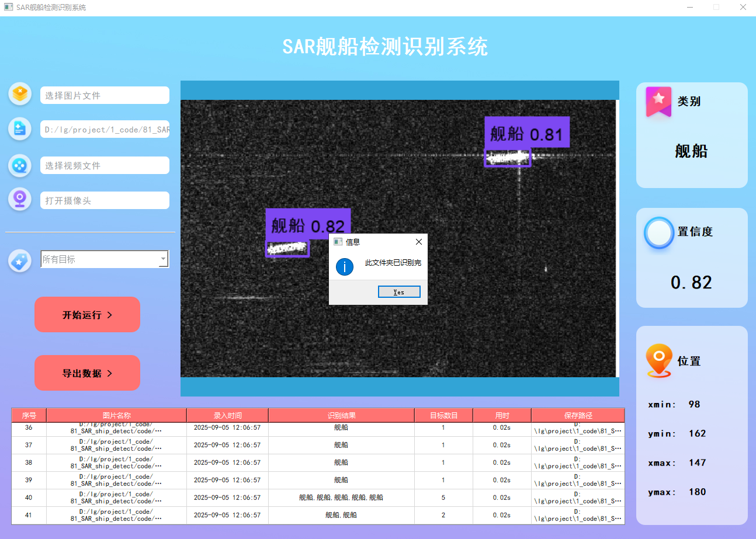This screenshot has height=539, width=756.
Task: Click the SAR舰船检测识别系统 heading
Action: tap(385, 46)
